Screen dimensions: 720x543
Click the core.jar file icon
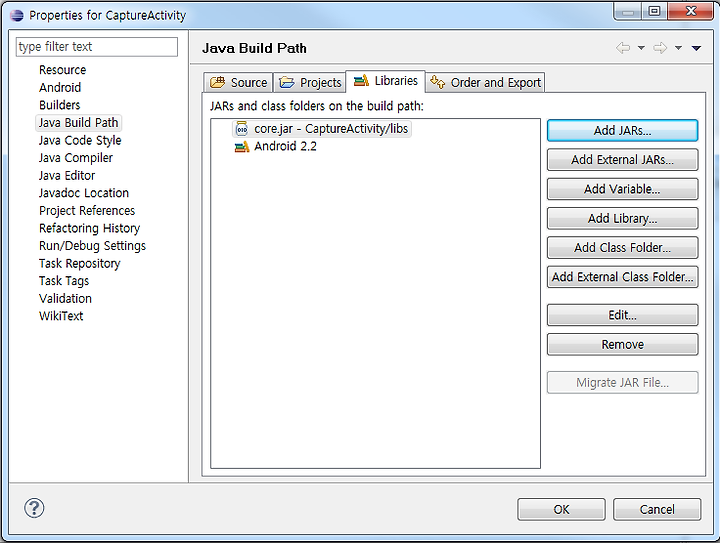coord(242,129)
